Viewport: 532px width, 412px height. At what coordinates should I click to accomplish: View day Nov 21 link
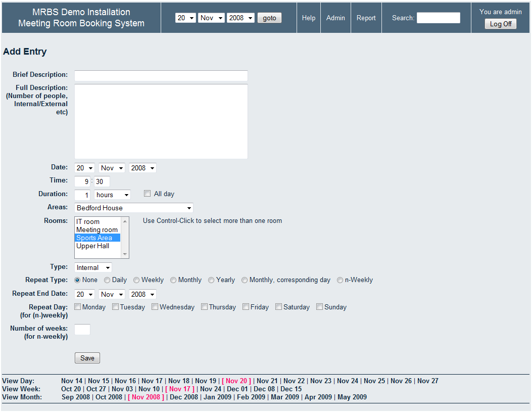267,381
